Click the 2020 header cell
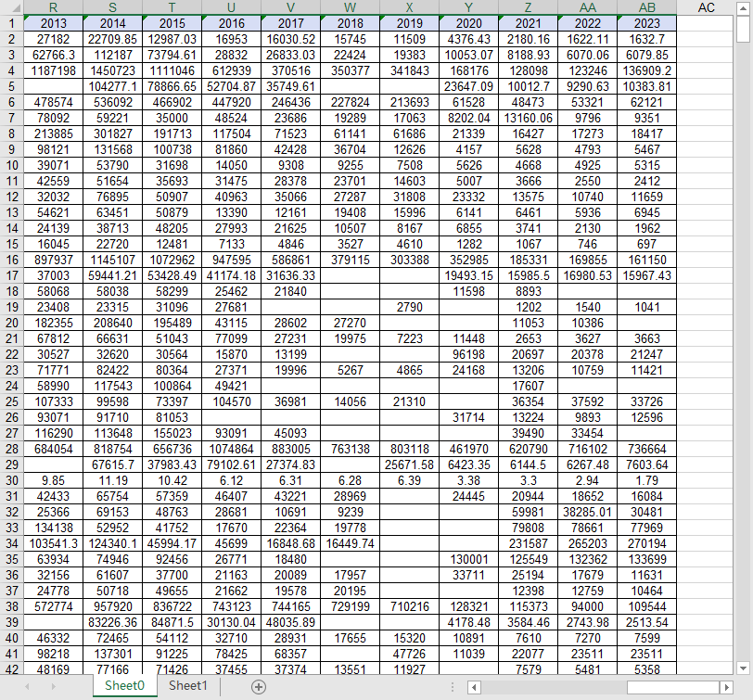Screen dimensions: 753x700 pos(468,23)
